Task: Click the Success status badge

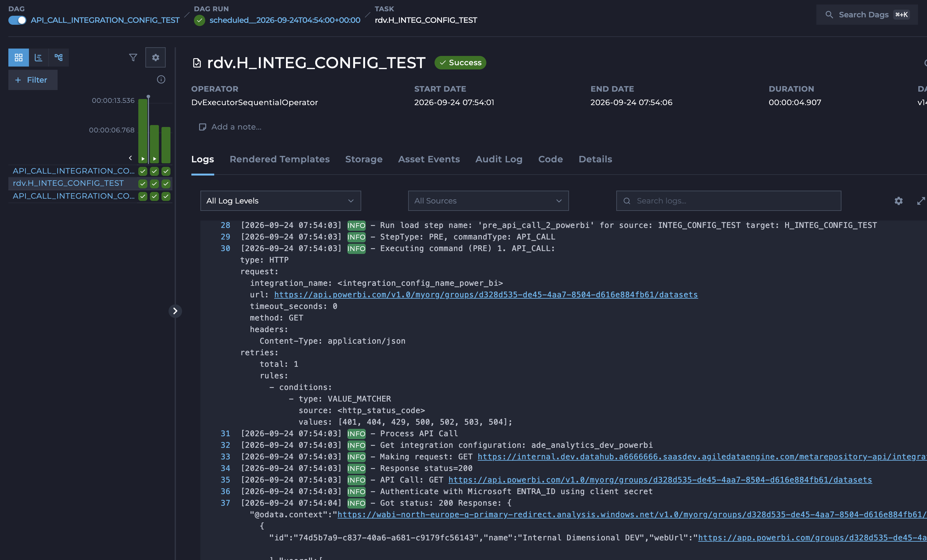Action: (x=460, y=62)
